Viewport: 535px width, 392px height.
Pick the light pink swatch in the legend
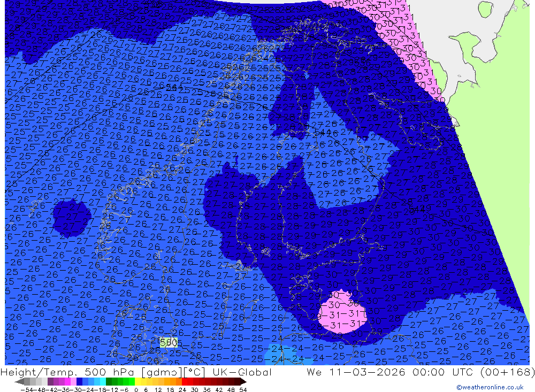73,382
